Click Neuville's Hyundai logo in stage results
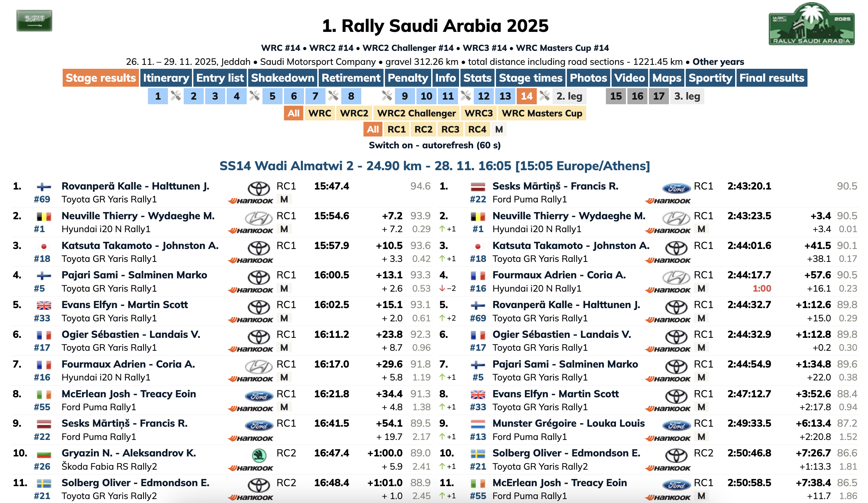Viewport: 868px width, 503px height. coord(259,218)
